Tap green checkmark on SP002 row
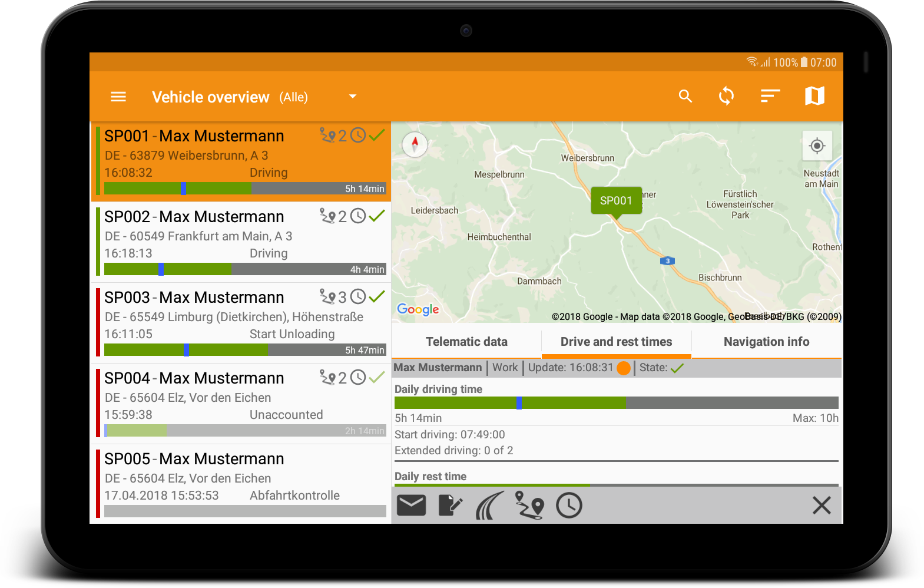This screenshot has height=588, width=924. click(377, 216)
